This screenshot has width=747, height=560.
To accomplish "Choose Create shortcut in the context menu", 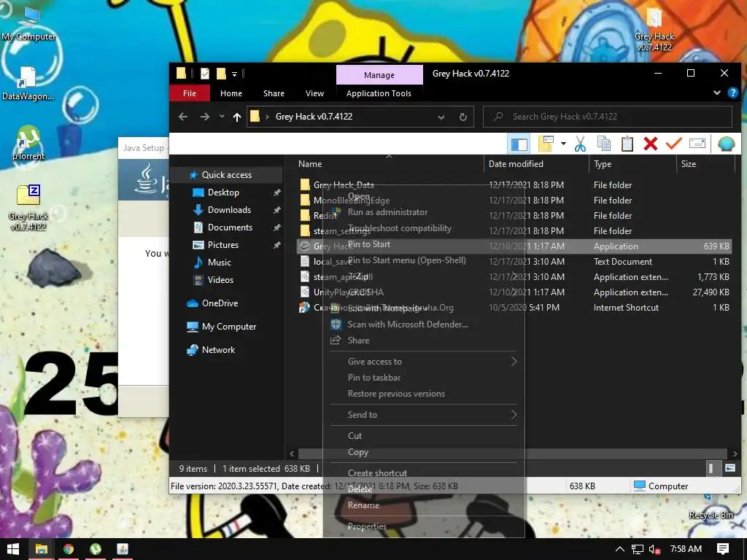I will tap(377, 472).
